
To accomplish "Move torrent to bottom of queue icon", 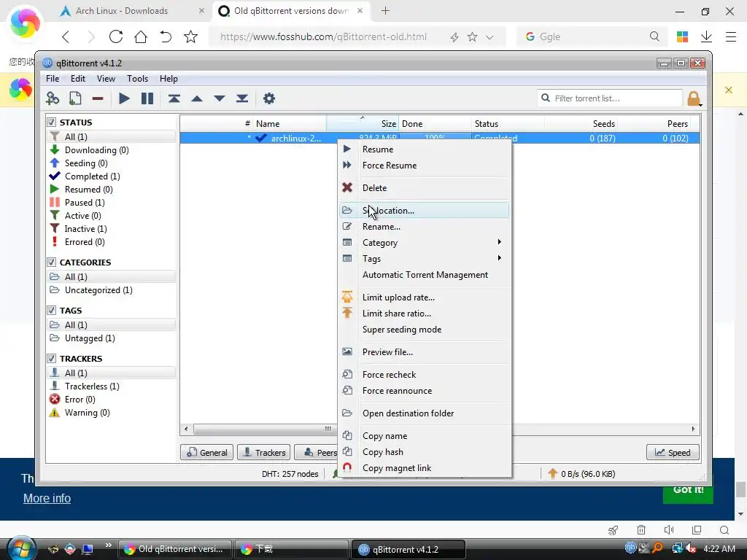I will tap(242, 98).
